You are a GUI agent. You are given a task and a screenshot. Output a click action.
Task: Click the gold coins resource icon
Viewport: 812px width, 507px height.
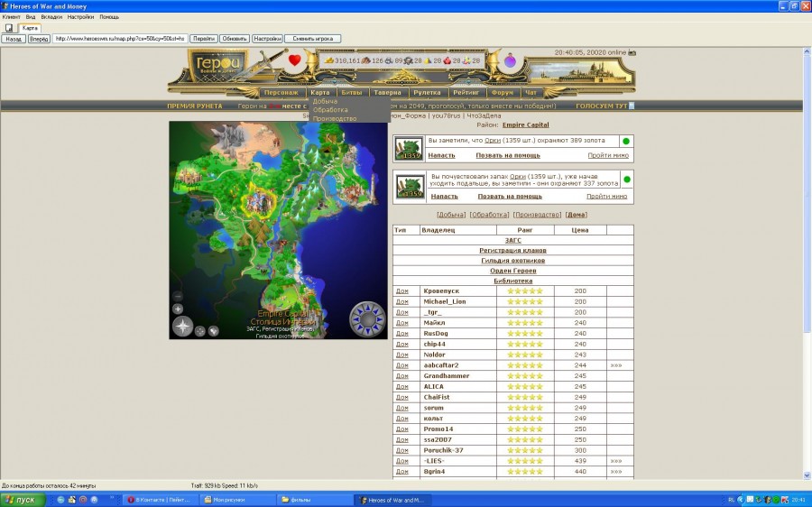pos(328,60)
